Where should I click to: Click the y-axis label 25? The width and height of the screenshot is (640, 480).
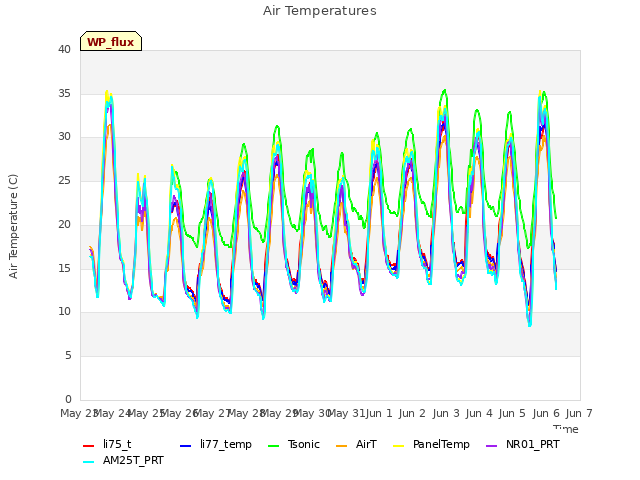click(x=64, y=180)
